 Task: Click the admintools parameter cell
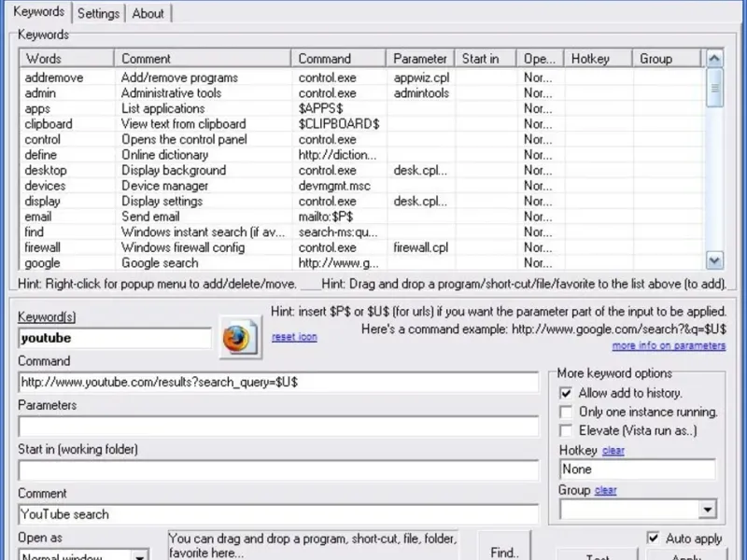tap(421, 92)
